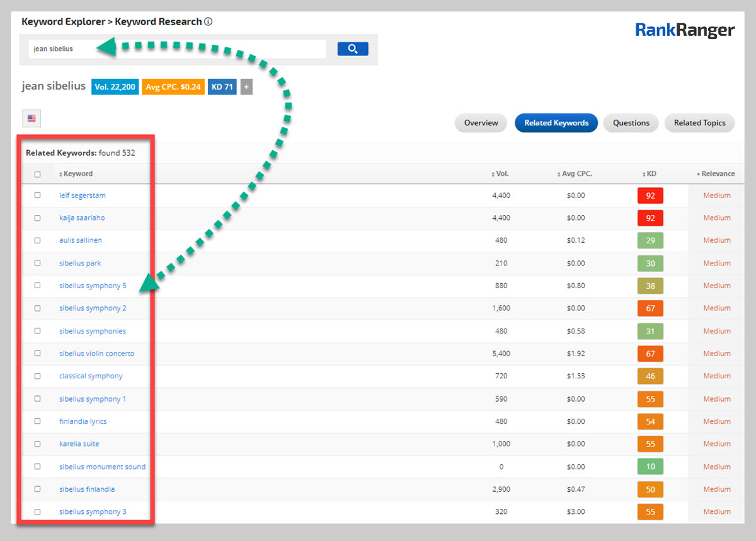Screen dimensions: 756x541
Task: Click KD 38 swatch for sibelius symphony 5
Action: (x=650, y=286)
